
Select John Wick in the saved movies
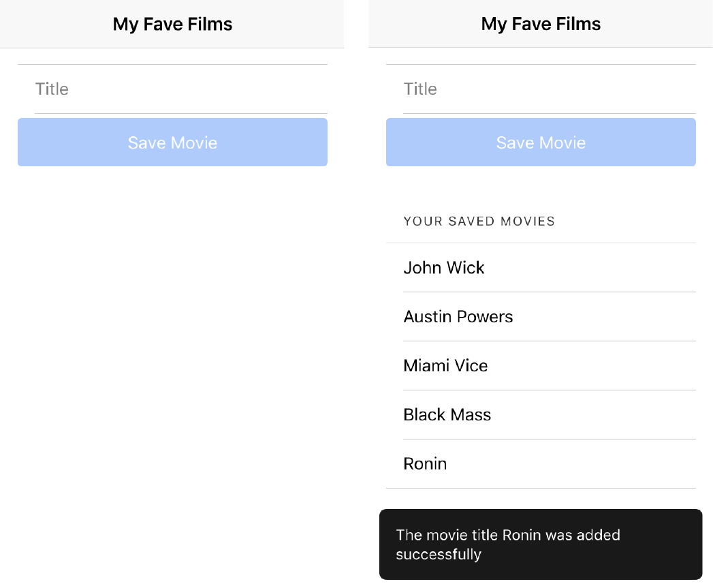(x=541, y=268)
